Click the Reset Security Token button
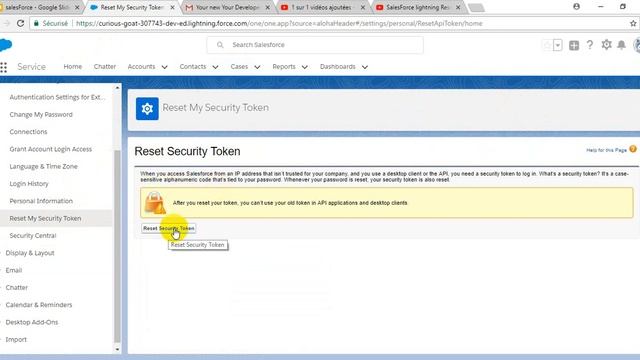Viewport: 640px width, 360px height. click(169, 228)
